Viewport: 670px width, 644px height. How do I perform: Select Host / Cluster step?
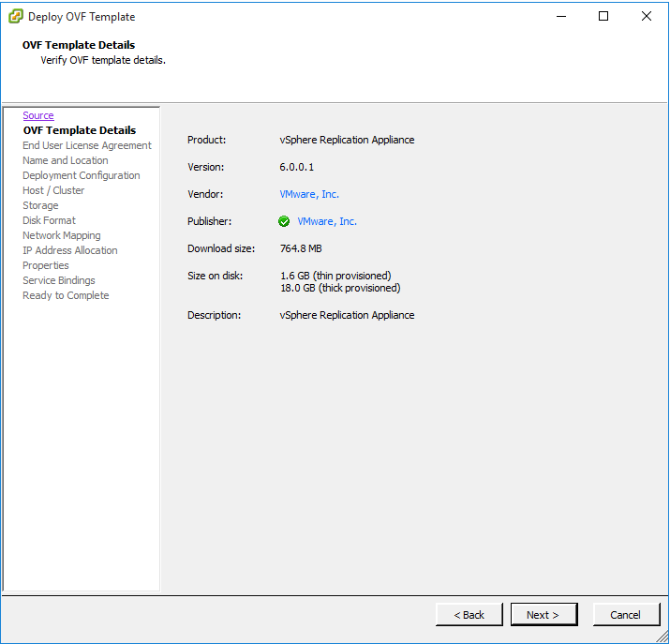pos(53,190)
